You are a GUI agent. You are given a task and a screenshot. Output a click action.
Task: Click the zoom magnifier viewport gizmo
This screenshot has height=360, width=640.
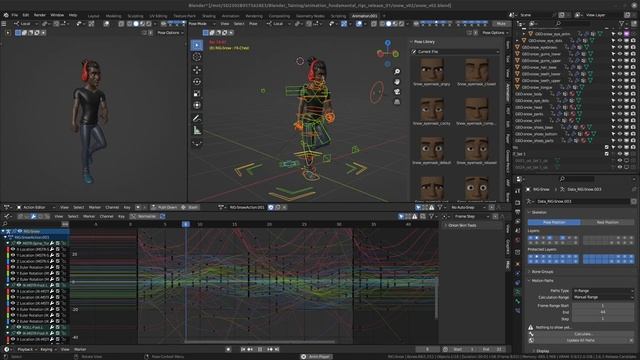pos(397,72)
